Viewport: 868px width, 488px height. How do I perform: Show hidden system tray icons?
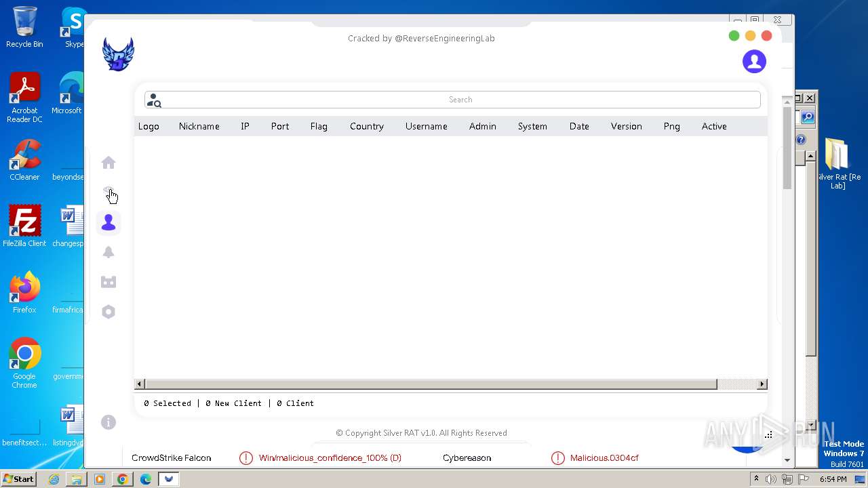pos(756,479)
